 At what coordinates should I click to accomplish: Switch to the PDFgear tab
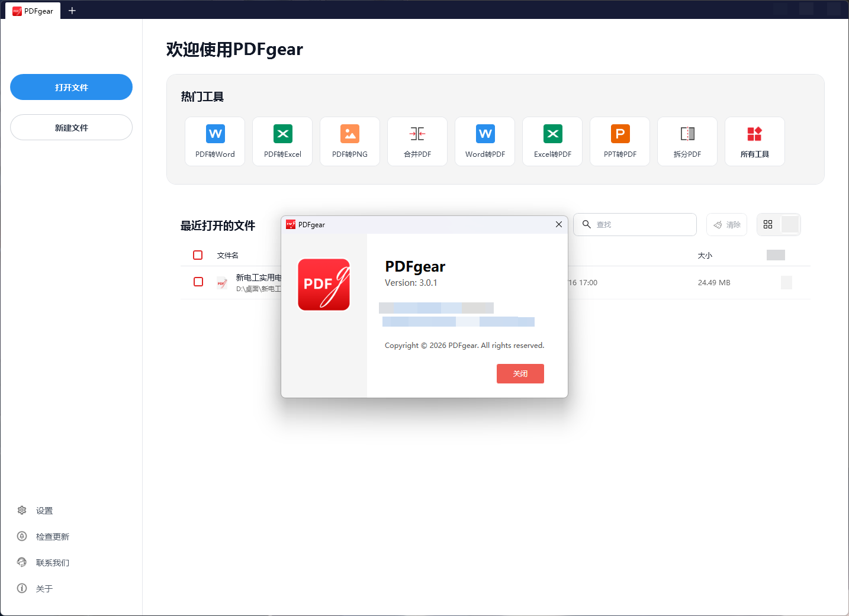click(x=33, y=11)
